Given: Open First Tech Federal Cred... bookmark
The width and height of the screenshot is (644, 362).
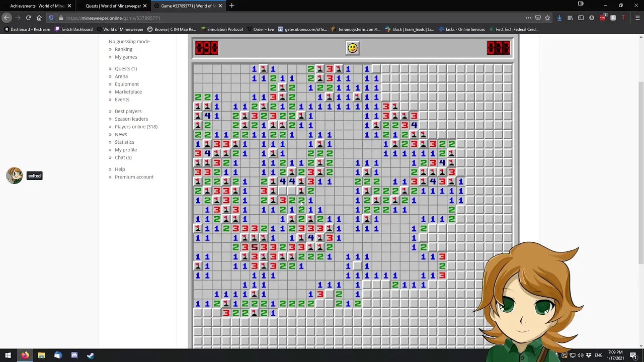Looking at the screenshot, I should tap(513, 29).
